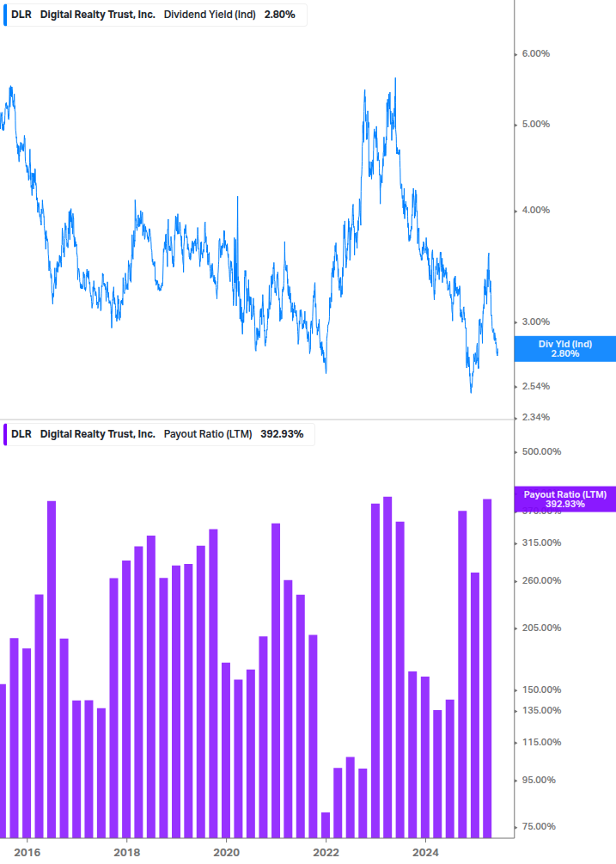The image size is (616, 864).
Task: Click the 135.00% payout axis label
Action: (541, 711)
